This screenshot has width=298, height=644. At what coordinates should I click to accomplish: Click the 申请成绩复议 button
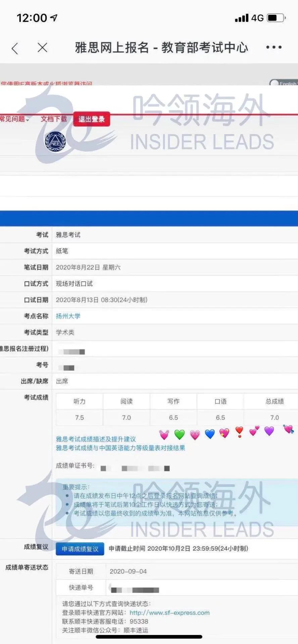pyautogui.click(x=80, y=549)
